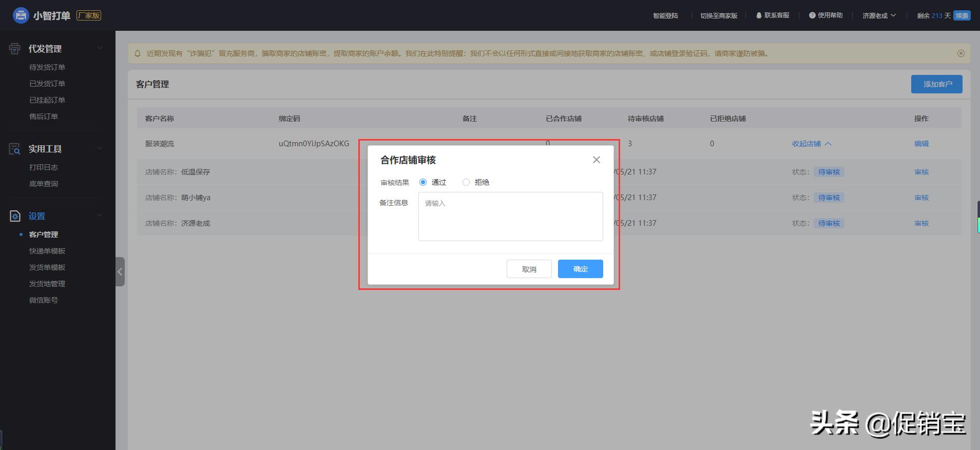Screen dimensions: 980x450
Task: Open 底单查询 in sidebar
Action: coord(44,184)
